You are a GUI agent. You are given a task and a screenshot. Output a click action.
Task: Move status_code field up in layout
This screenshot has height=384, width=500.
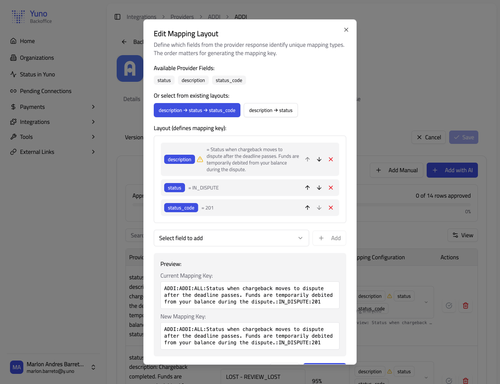coord(307,208)
